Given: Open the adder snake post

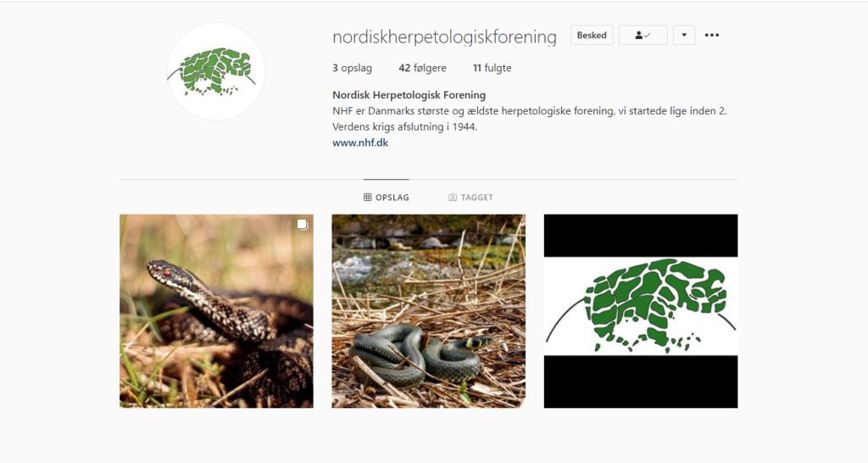Looking at the screenshot, I should (216, 311).
